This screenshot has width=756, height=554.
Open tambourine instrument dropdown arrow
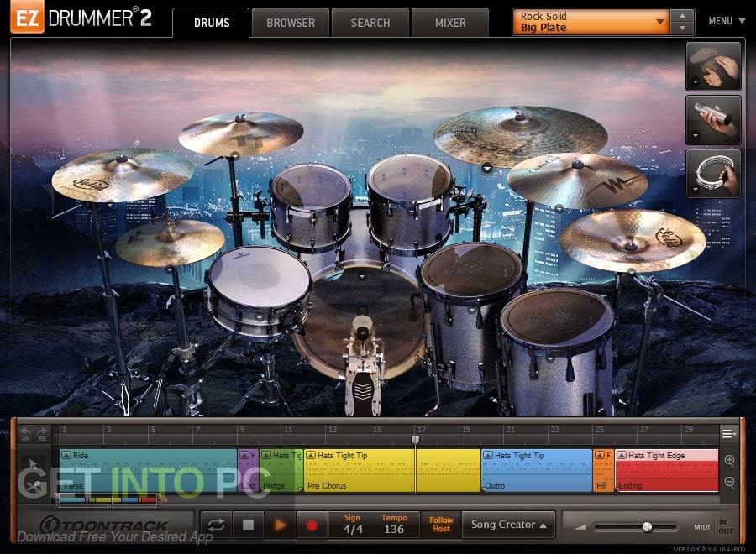pyautogui.click(x=696, y=190)
